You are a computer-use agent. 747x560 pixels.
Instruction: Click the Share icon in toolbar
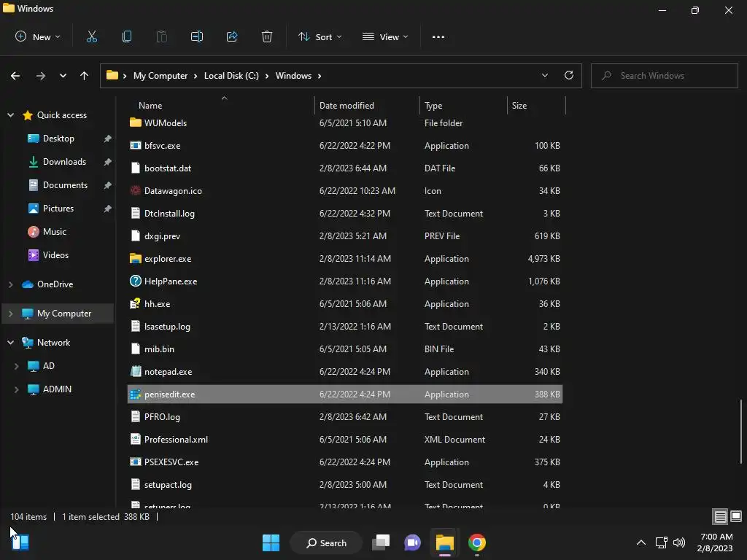(x=232, y=36)
